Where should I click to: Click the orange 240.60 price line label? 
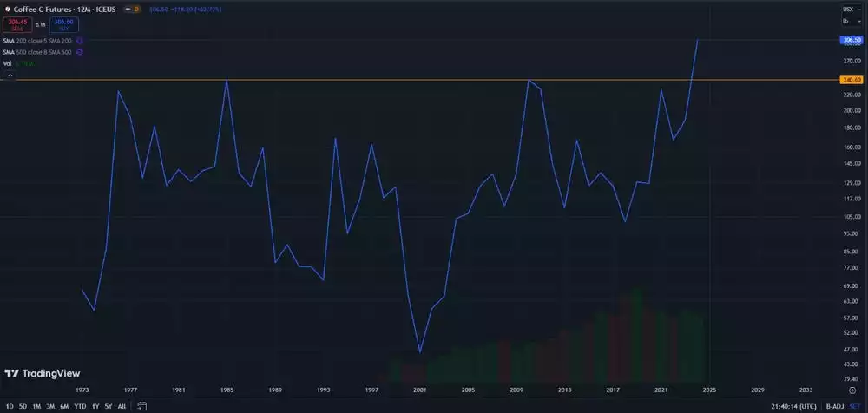tap(852, 80)
